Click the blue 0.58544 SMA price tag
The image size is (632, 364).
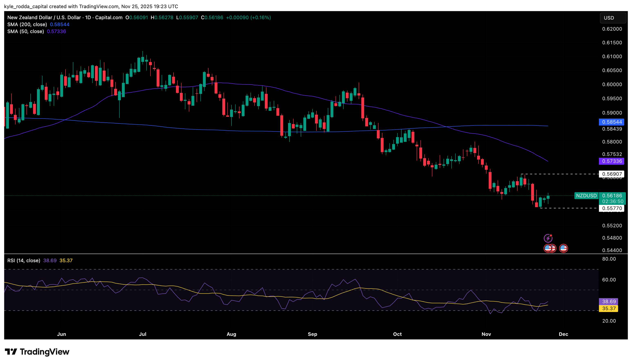(612, 122)
